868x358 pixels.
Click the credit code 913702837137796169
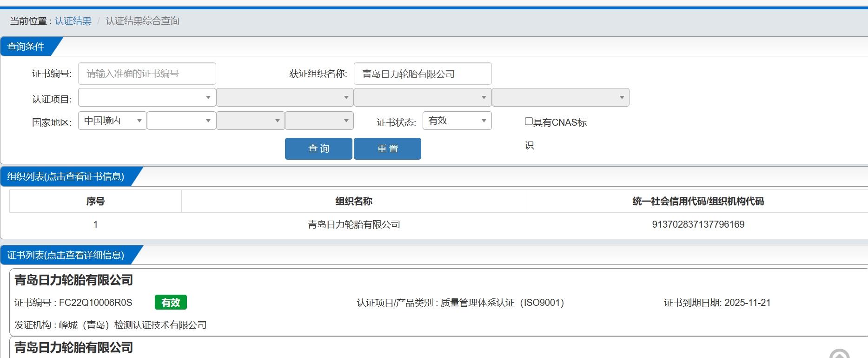(698, 224)
